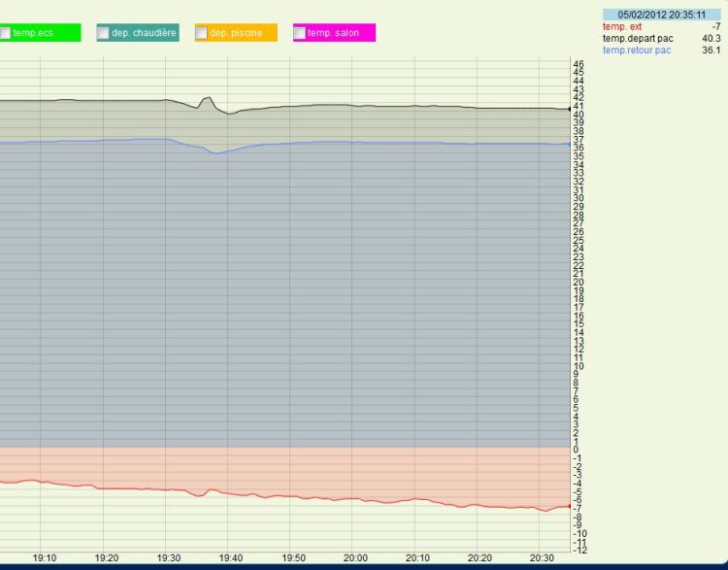Click the teal dep. chaudière label

point(144,33)
